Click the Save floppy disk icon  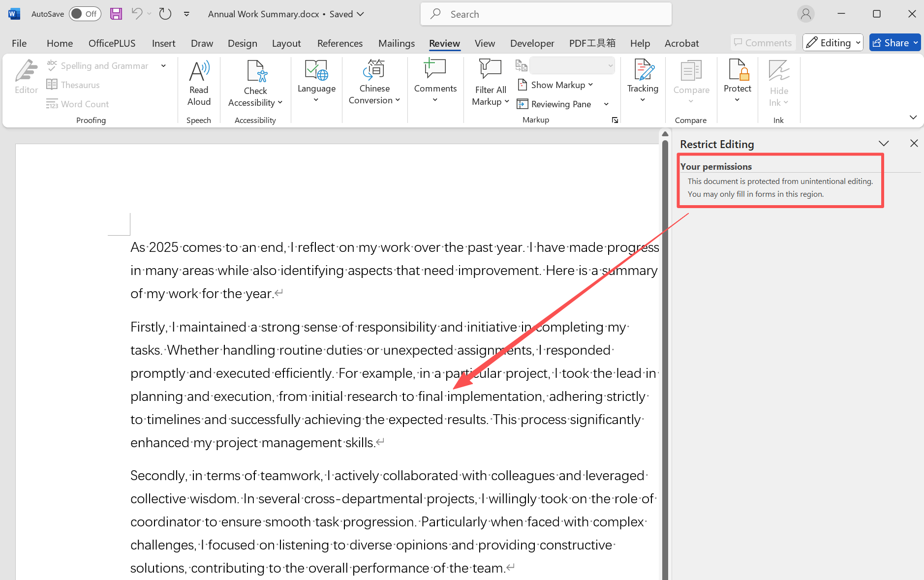pyautogui.click(x=116, y=14)
